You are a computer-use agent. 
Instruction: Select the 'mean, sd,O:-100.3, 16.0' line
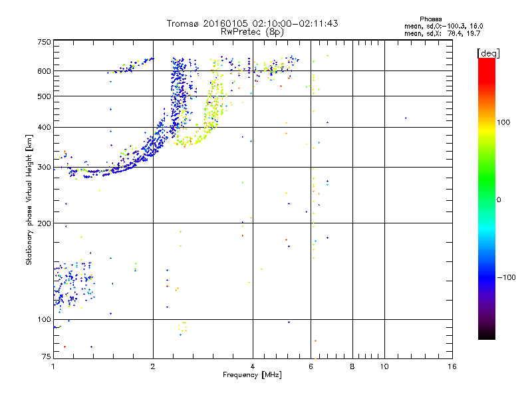(444, 26)
